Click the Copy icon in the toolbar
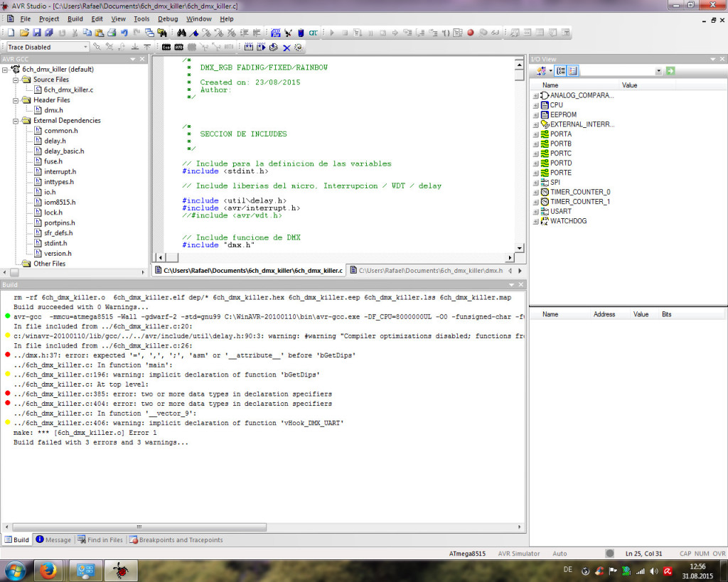Viewport: 728px width, 582px height. point(87,33)
